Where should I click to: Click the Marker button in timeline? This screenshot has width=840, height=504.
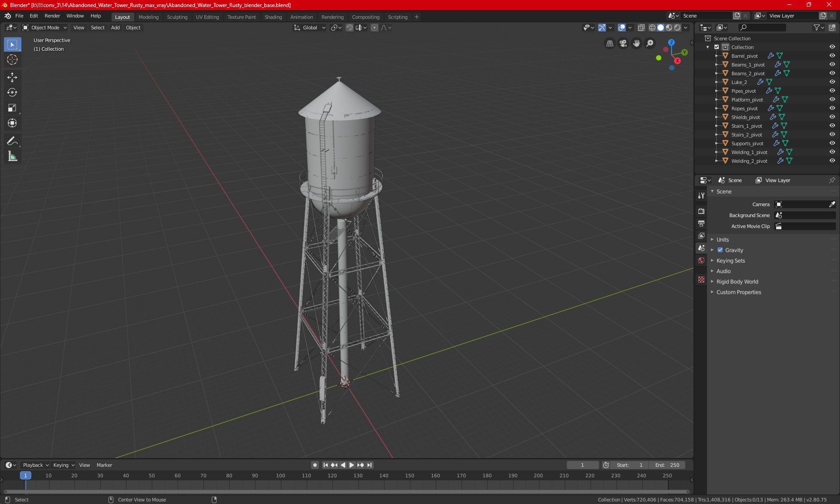point(104,465)
